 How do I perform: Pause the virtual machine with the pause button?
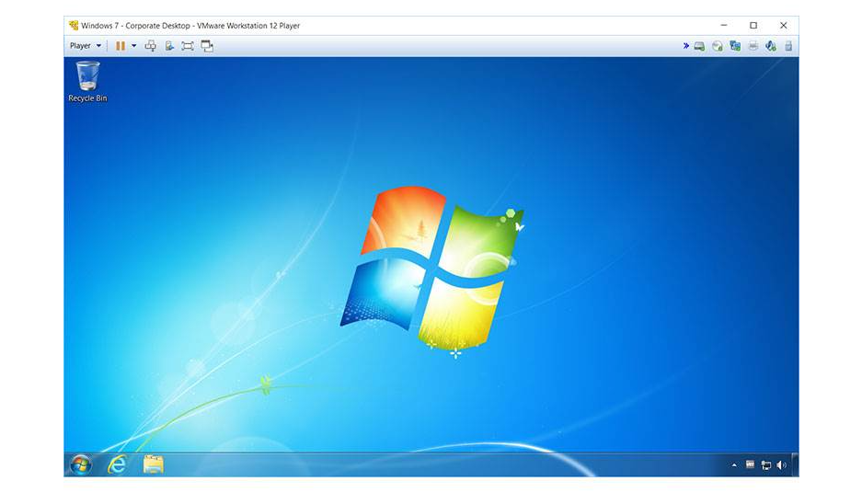click(121, 46)
